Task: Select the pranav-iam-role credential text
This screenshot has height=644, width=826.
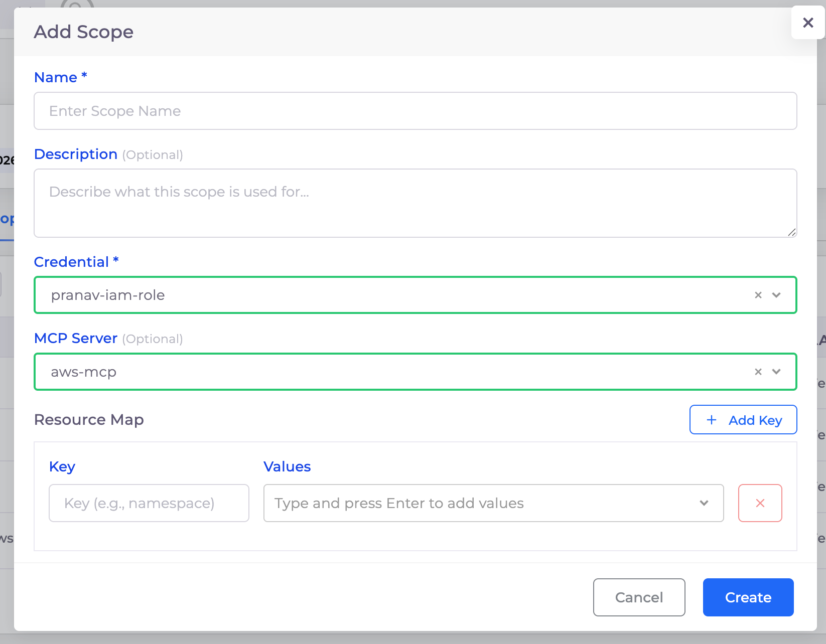Action: tap(108, 295)
